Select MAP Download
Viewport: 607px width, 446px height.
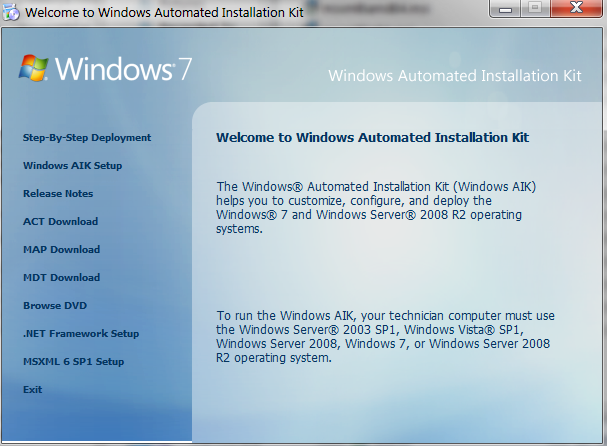point(62,250)
